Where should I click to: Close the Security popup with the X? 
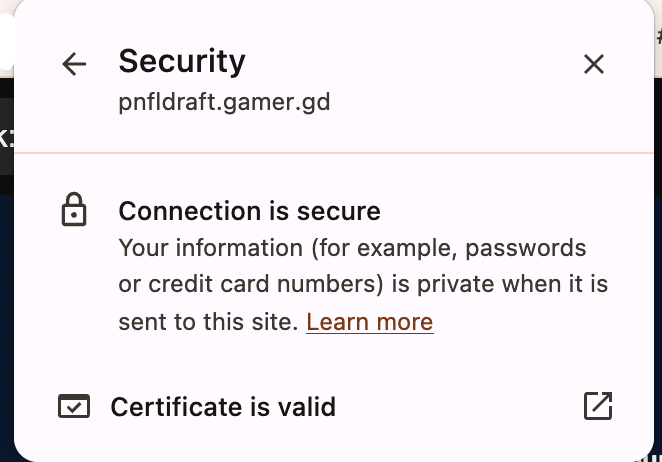(x=594, y=65)
